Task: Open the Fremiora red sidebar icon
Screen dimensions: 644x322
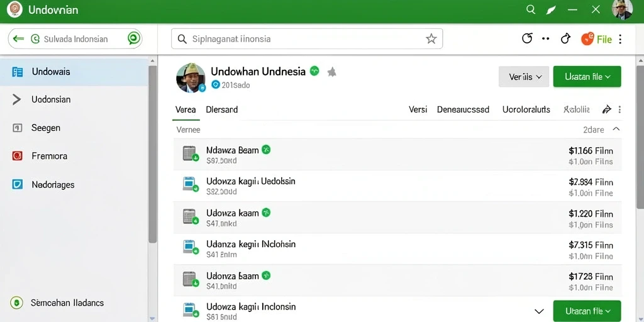Action: (x=17, y=156)
